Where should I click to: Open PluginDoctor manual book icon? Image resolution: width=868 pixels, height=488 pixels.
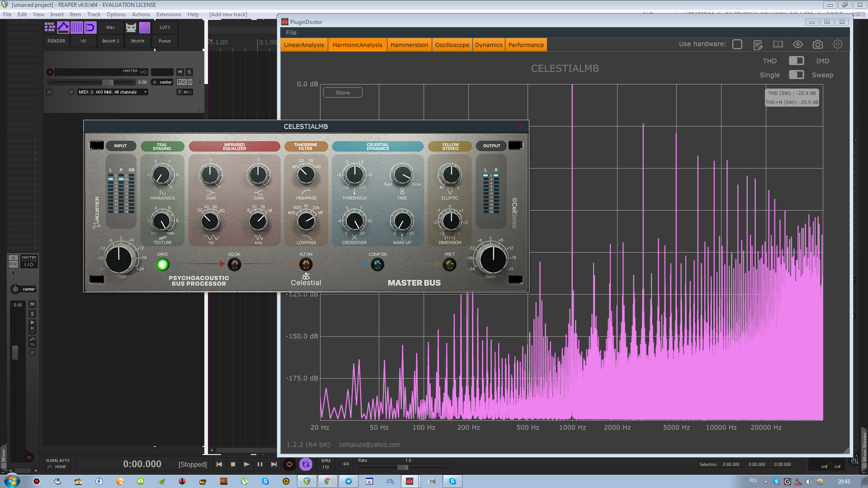tap(778, 44)
